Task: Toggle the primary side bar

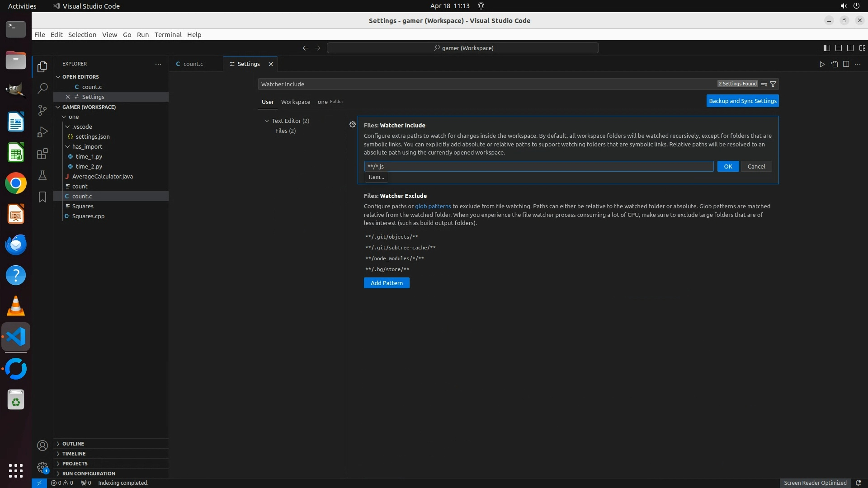Action: coord(826,48)
